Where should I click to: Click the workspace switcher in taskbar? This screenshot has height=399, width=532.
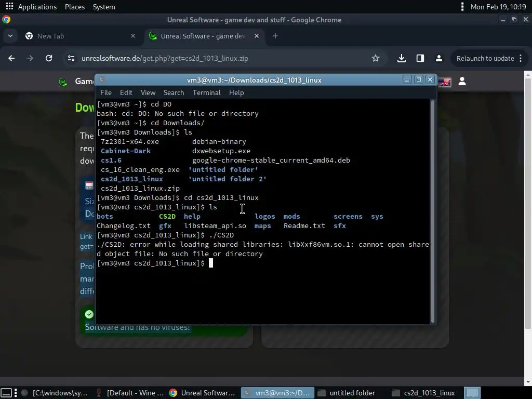pyautogui.click(x=472, y=393)
